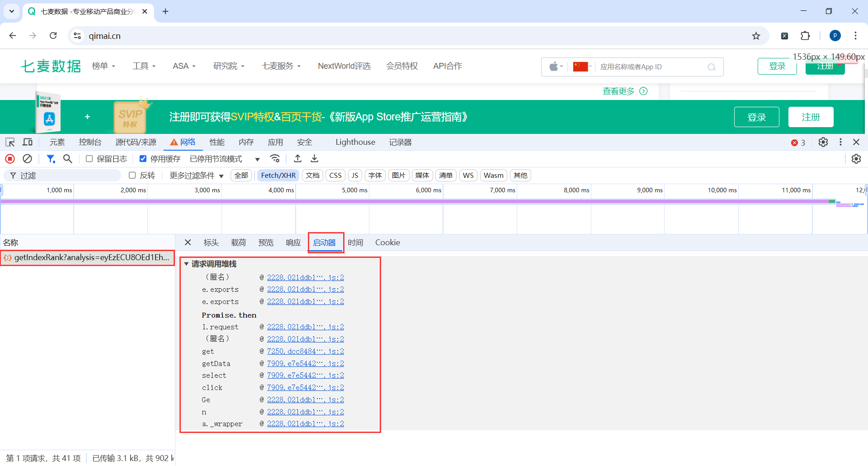Click the app name search input
Viewport: 868px width, 466px height.
[651, 67]
